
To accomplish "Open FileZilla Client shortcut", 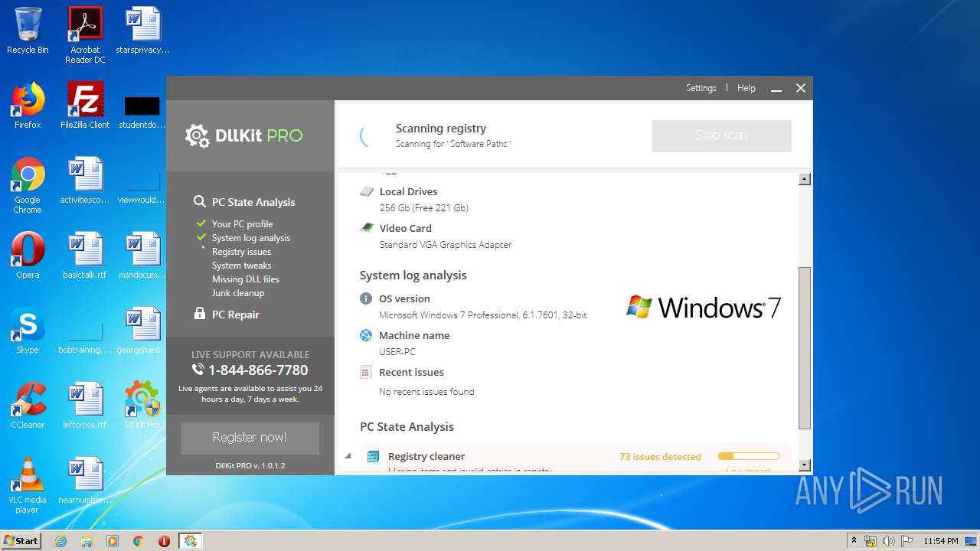I will point(85,105).
